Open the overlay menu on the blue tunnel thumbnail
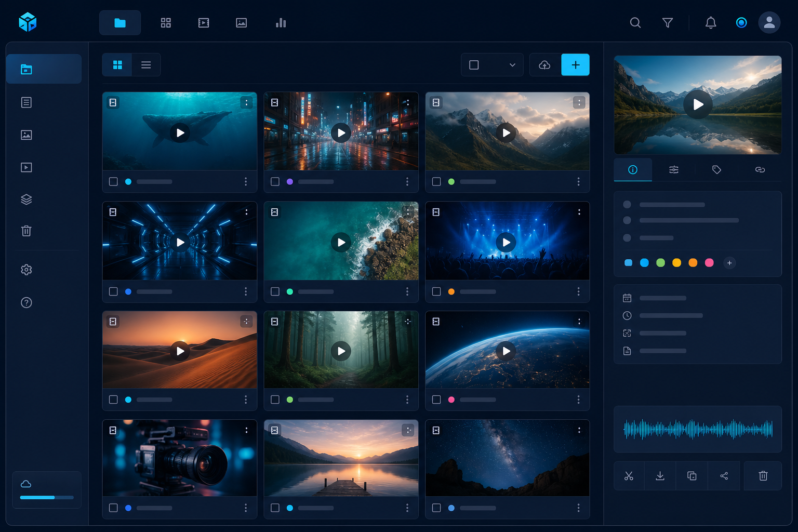798x532 pixels. pyautogui.click(x=246, y=212)
